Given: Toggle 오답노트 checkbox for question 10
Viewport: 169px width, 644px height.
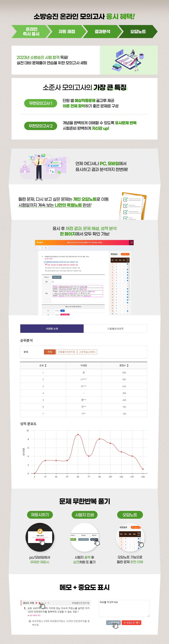Looking at the screenshot, I should 127,289.
